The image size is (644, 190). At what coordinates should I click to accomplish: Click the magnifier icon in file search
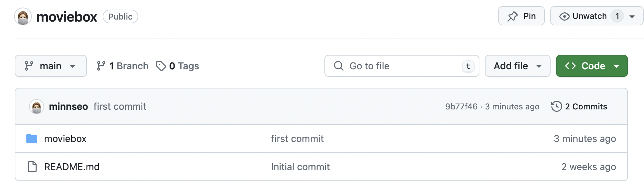(x=338, y=66)
